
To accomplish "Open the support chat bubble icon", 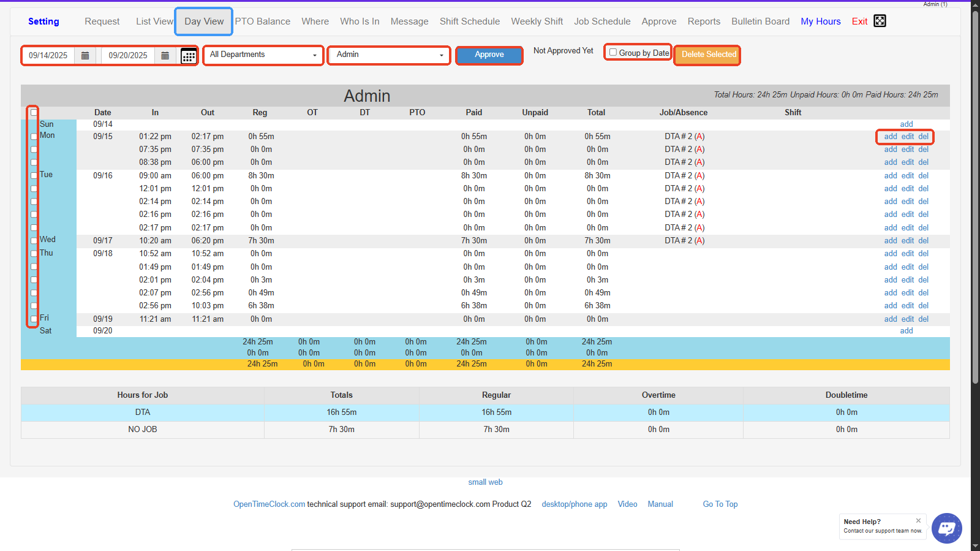I will coord(946,528).
